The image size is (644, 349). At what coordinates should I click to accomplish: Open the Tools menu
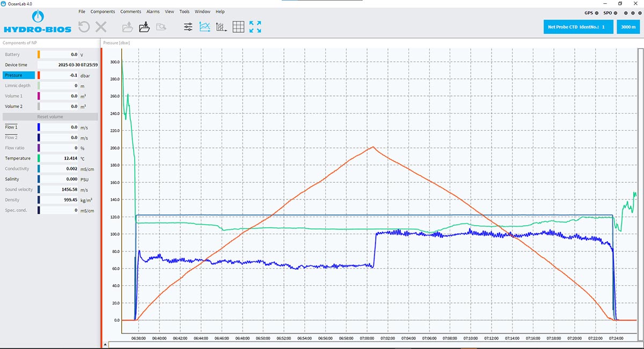tap(185, 11)
